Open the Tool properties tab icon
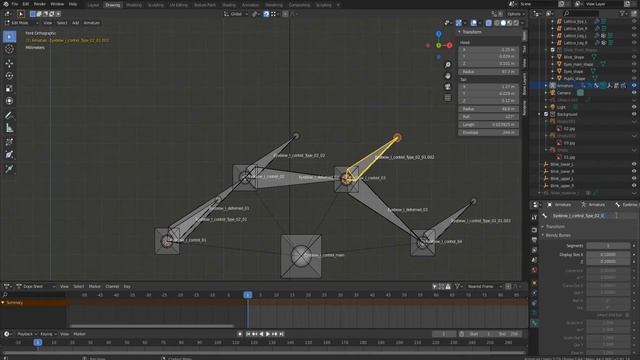Screen dimensions: 640x360 coord(534,218)
